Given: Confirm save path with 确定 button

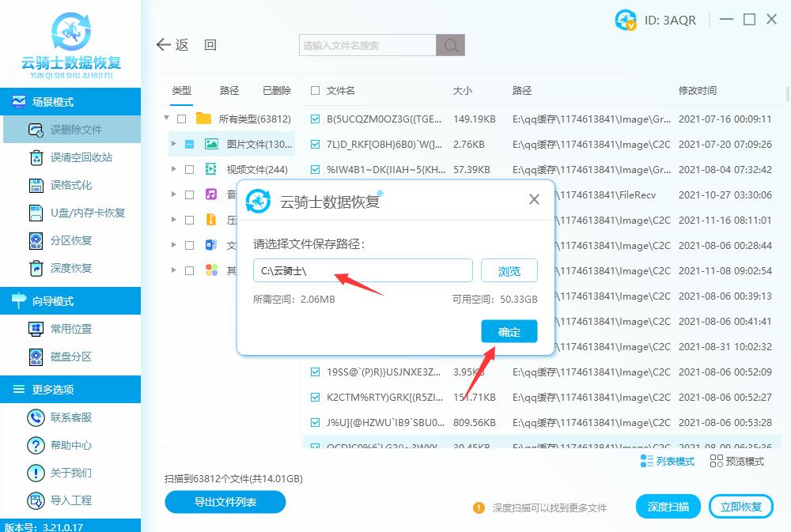Looking at the screenshot, I should coord(509,331).
